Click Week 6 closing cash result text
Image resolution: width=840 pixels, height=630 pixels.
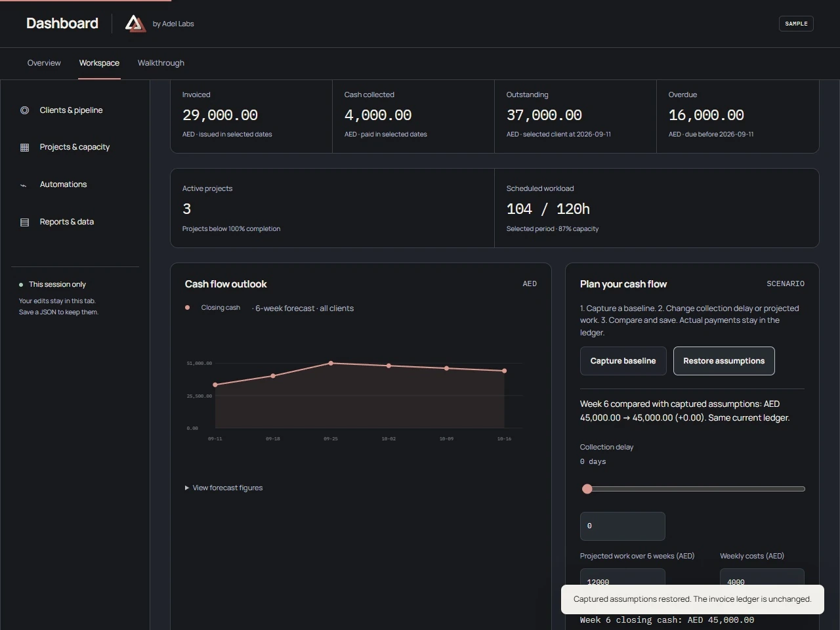coord(667,620)
